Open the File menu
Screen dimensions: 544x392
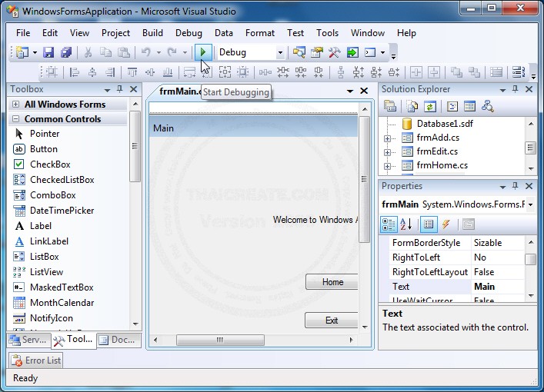click(23, 33)
